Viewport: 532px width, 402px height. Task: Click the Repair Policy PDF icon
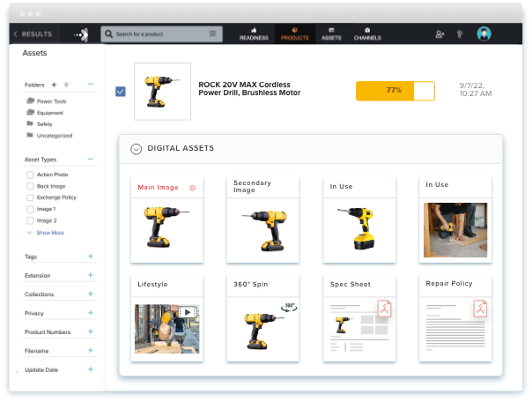480,309
